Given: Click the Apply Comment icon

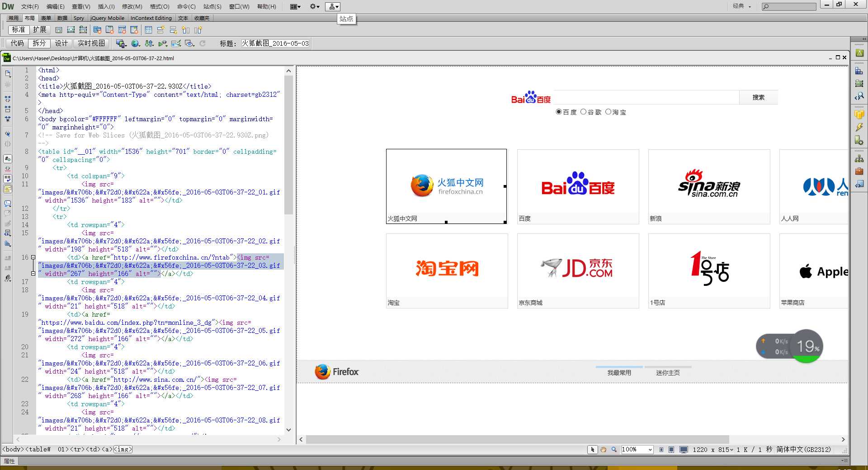Looking at the screenshot, I should pyautogui.click(x=8, y=204).
